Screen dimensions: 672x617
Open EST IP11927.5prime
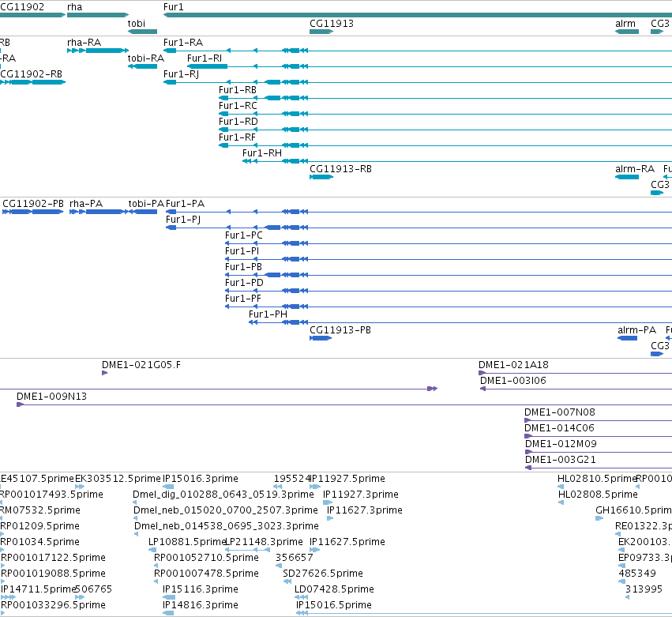(x=347, y=480)
